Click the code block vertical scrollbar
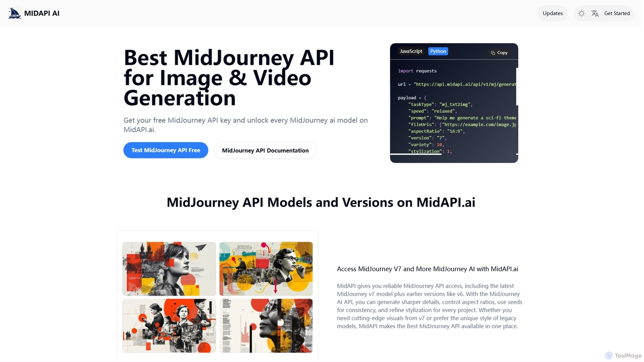The height and width of the screenshot is (362, 644). click(517, 86)
